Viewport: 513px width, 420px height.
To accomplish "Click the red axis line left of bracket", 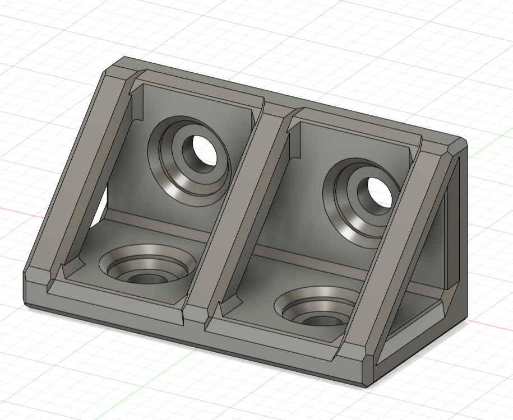I will pos(20,212).
